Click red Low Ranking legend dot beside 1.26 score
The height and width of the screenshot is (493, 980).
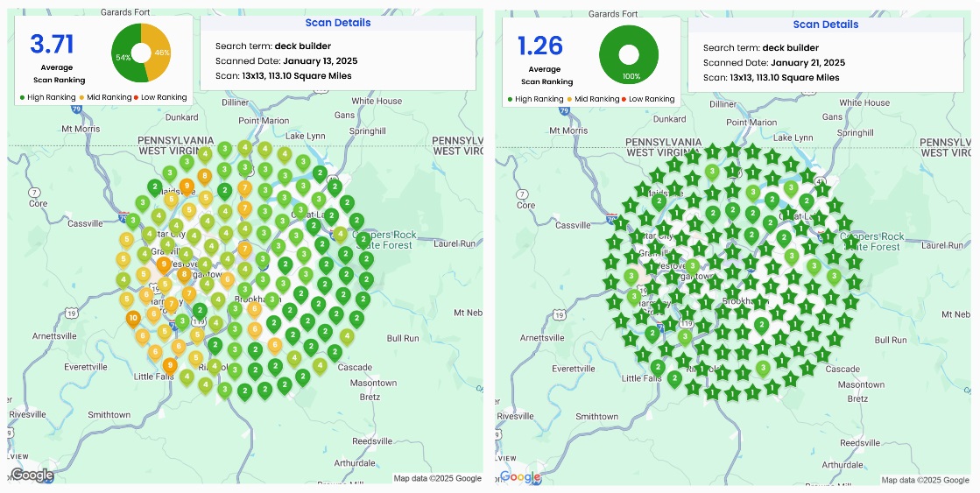(624, 99)
